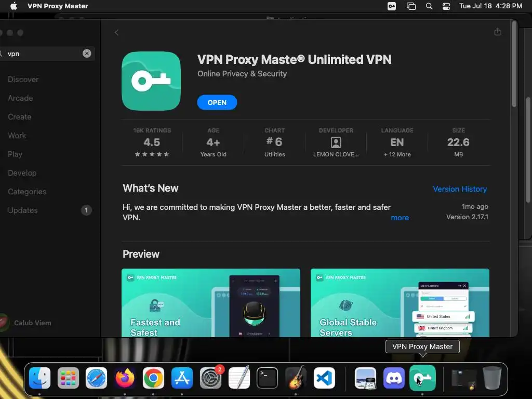Viewport: 532px width, 399px height.
Task: Open the Categories sidebar section
Action: (27, 191)
